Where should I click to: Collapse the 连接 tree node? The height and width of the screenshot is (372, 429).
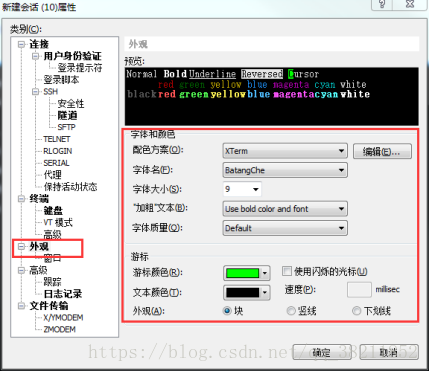coord(22,44)
